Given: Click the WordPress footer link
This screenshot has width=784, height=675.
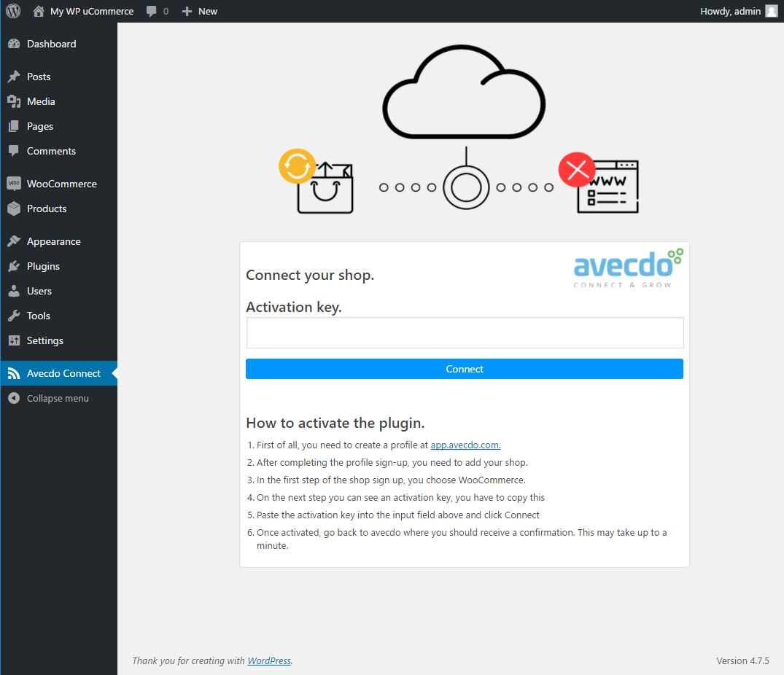Looking at the screenshot, I should coord(269,660).
